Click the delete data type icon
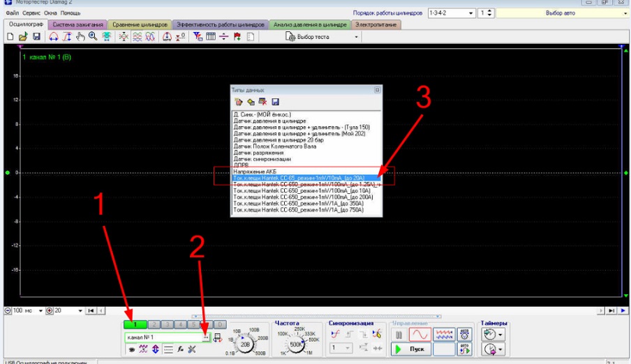The height and width of the screenshot is (364, 631). pos(262,102)
